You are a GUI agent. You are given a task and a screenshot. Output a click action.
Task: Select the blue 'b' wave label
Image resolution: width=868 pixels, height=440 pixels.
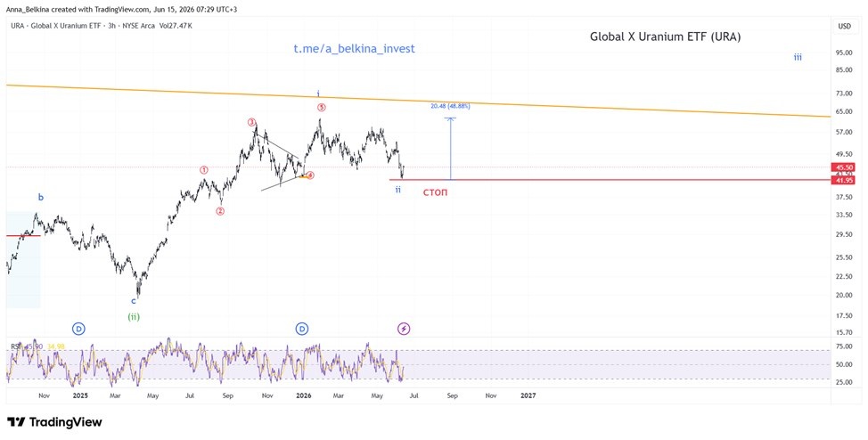40,197
